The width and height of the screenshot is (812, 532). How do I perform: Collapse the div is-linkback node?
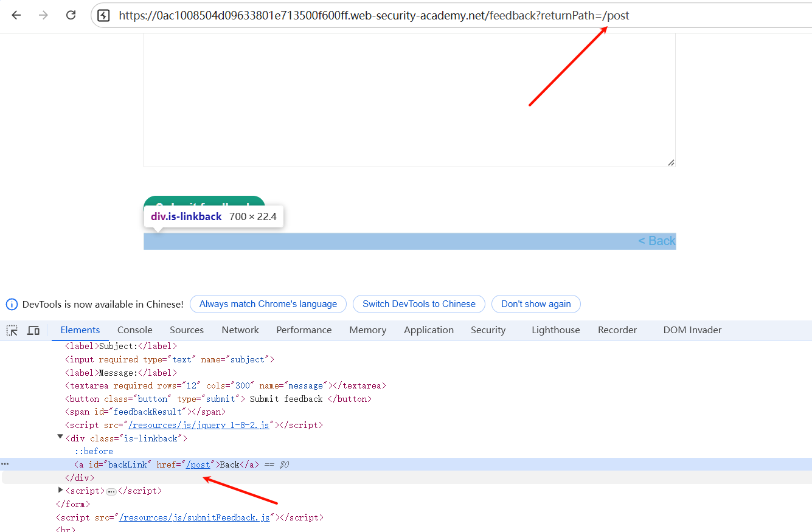[60, 437]
